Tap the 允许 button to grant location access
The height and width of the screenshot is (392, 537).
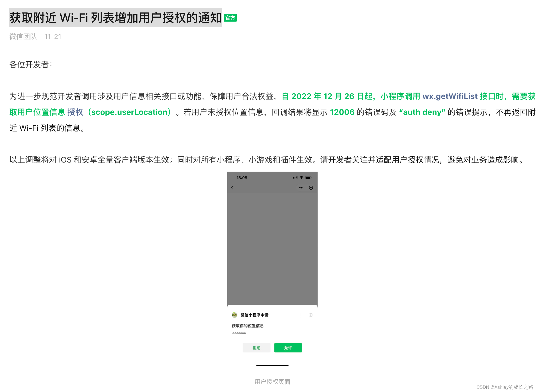[x=288, y=348]
